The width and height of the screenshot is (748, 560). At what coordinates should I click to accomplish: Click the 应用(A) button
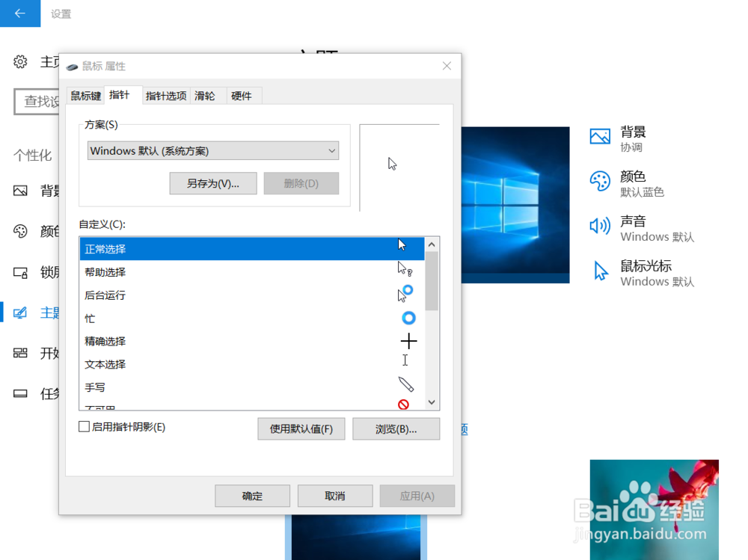click(417, 496)
